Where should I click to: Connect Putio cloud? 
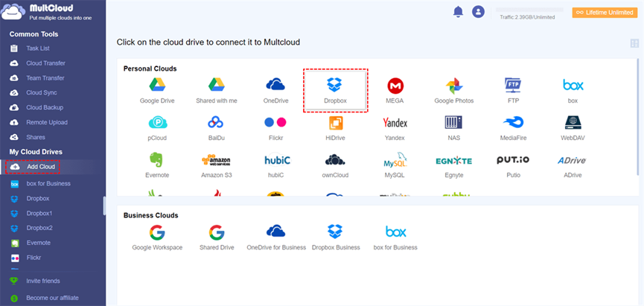[x=513, y=165]
